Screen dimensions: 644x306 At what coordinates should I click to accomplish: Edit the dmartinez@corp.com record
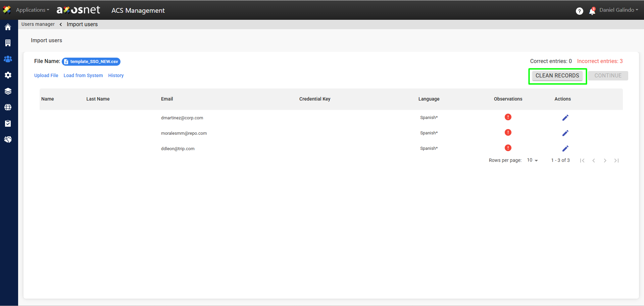pos(565,118)
